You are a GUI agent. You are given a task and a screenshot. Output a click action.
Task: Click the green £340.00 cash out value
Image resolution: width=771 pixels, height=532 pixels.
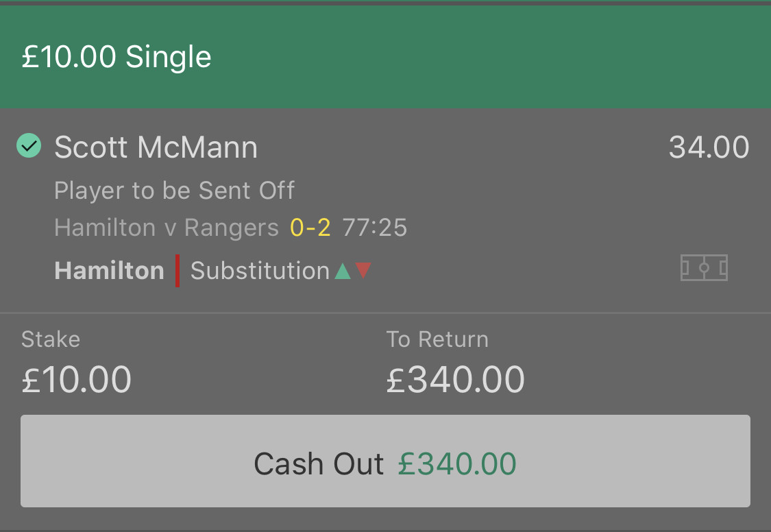(x=457, y=464)
